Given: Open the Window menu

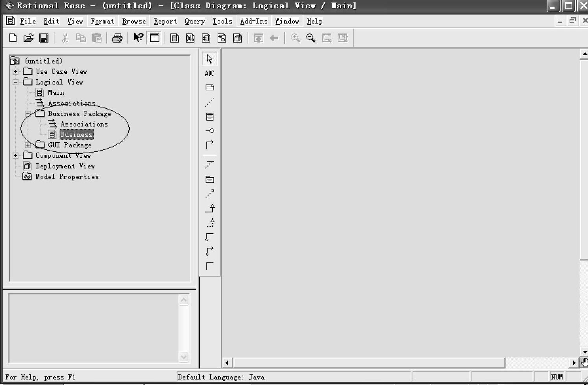Looking at the screenshot, I should pyautogui.click(x=287, y=21).
